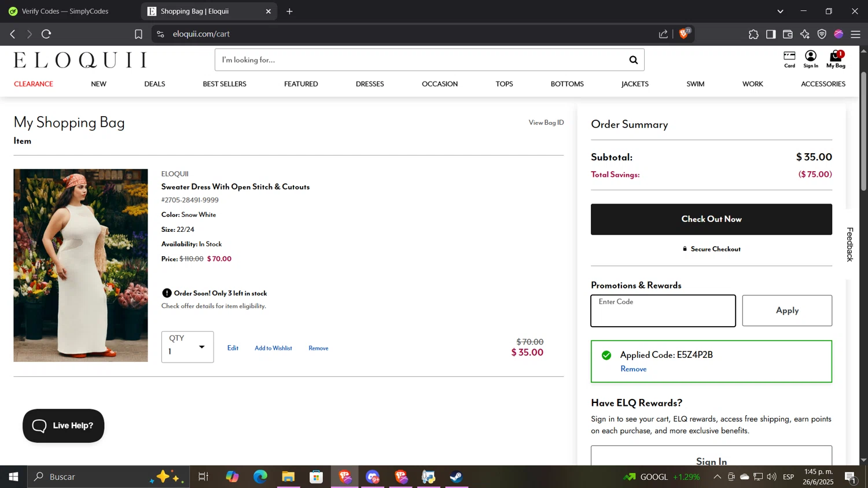Open the WORK menu
This screenshot has height=488, width=868.
coord(753,84)
